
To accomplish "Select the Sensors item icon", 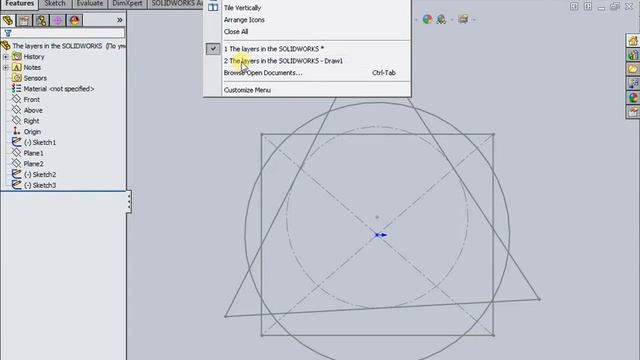I will coord(17,78).
